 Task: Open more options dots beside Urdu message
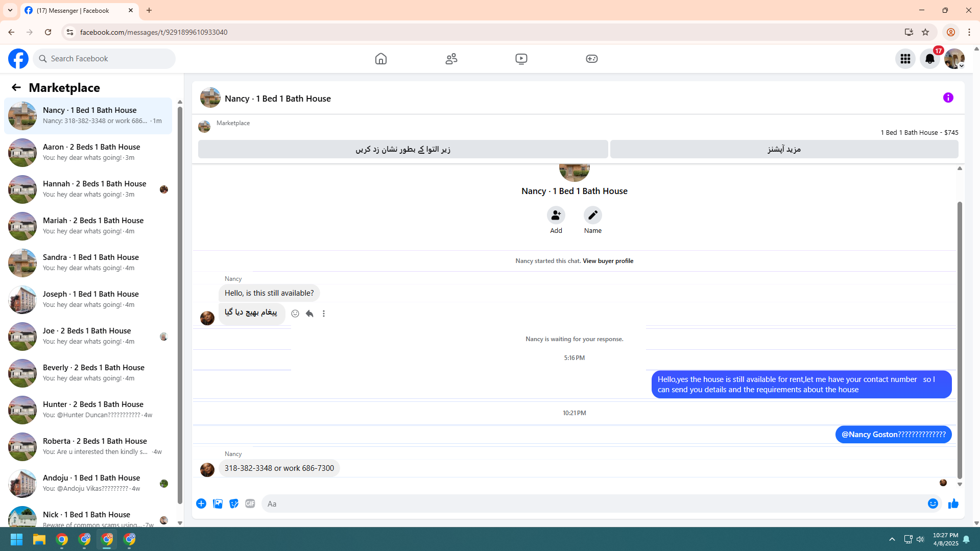pyautogui.click(x=324, y=314)
